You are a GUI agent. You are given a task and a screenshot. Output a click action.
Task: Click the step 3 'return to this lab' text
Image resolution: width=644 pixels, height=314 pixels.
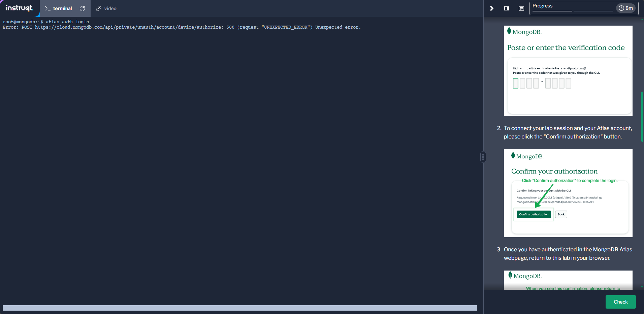tap(568, 254)
